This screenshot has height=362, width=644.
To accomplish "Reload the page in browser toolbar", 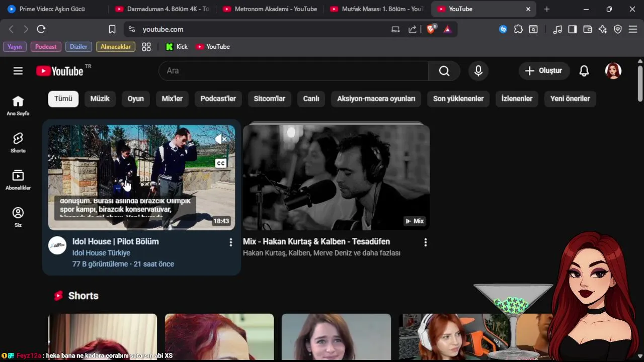I will pos(41,29).
